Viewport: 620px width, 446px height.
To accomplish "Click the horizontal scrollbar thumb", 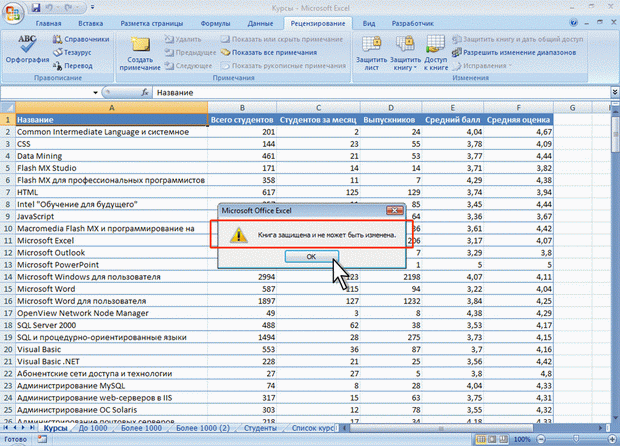I will tap(441, 428).
